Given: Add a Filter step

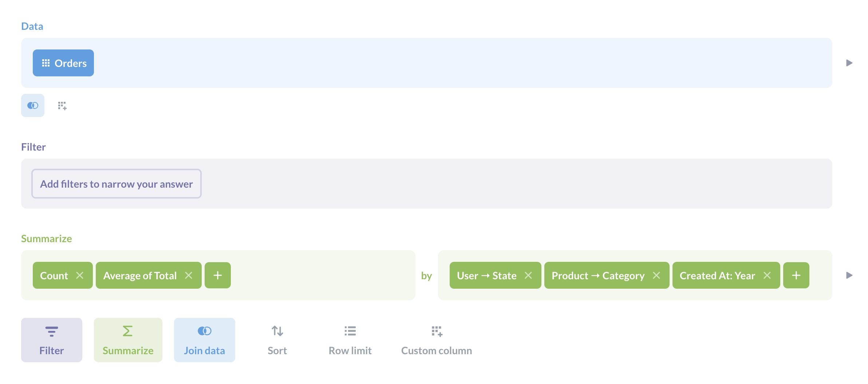Looking at the screenshot, I should 52,340.
